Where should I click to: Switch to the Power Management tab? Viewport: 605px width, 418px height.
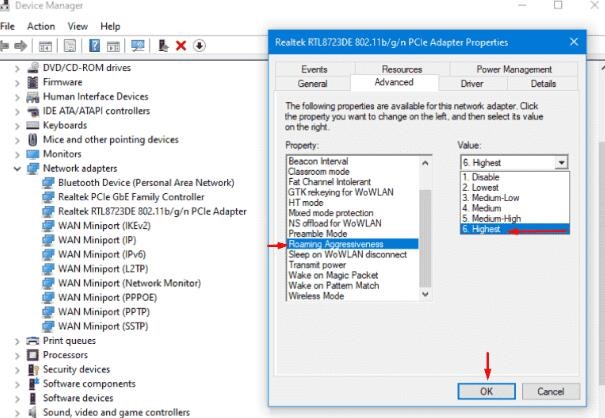(514, 69)
